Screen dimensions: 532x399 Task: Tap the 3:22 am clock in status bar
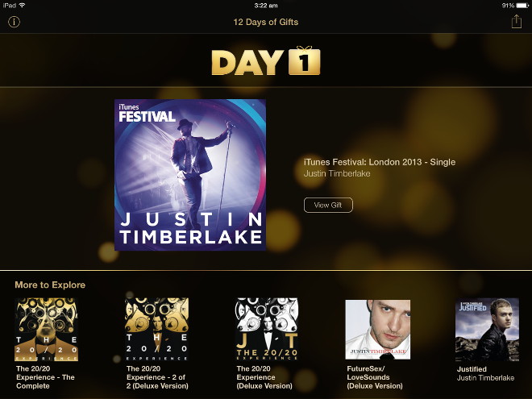point(266,6)
